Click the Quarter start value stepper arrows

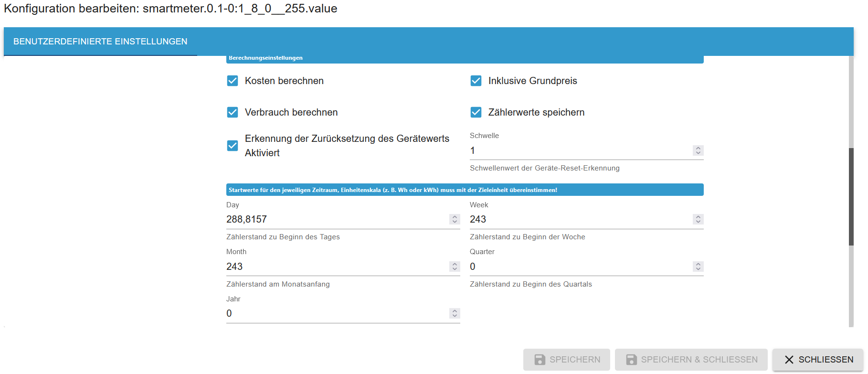point(698,267)
